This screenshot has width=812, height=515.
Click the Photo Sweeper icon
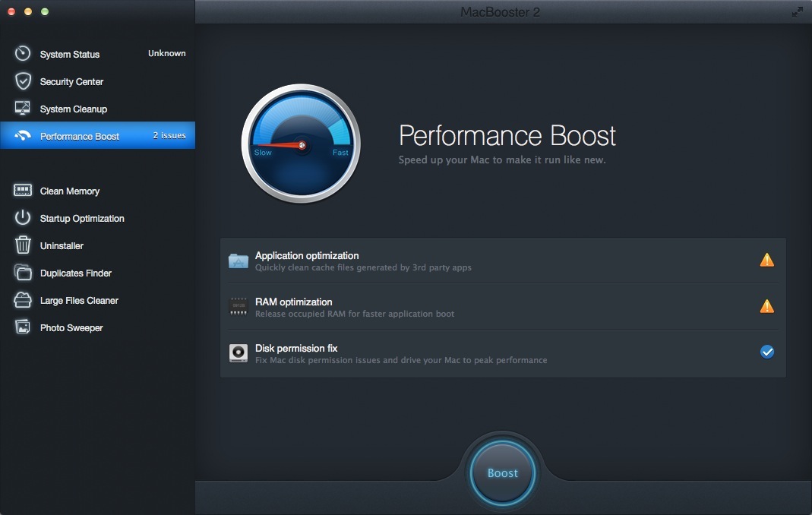click(x=23, y=327)
